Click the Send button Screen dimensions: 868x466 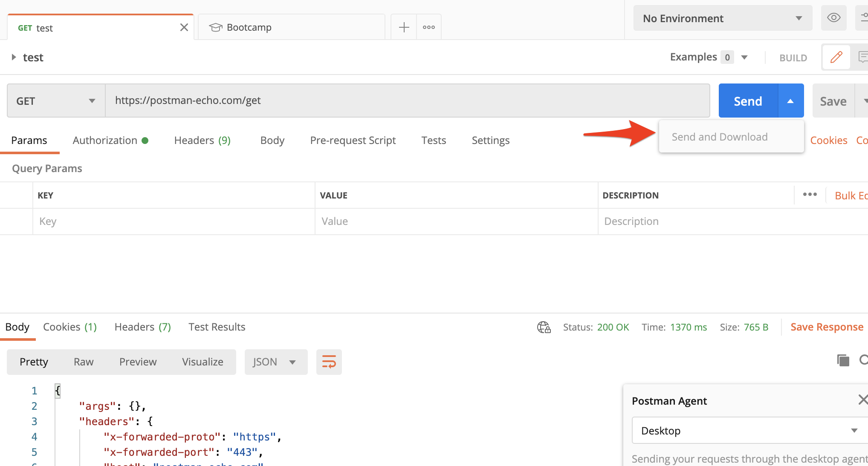pyautogui.click(x=748, y=101)
